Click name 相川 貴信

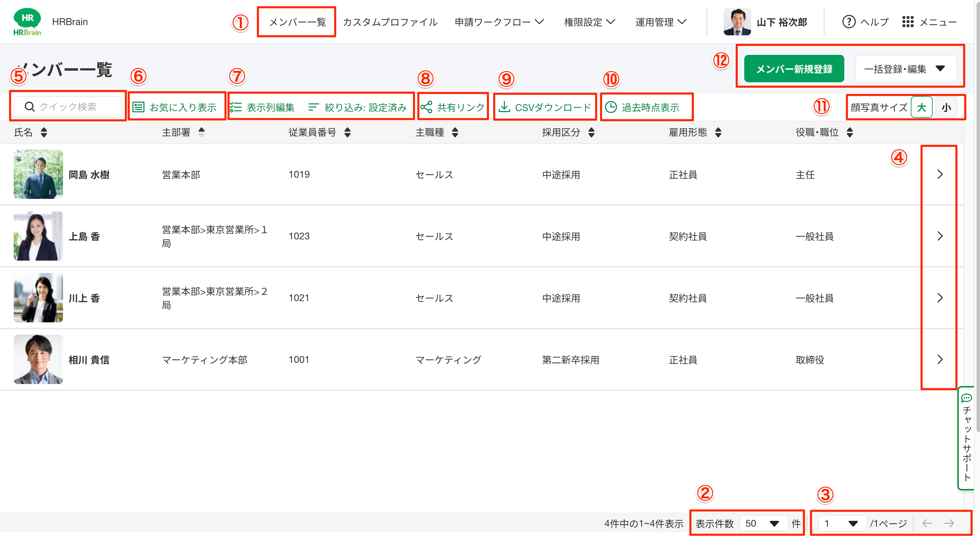click(89, 360)
